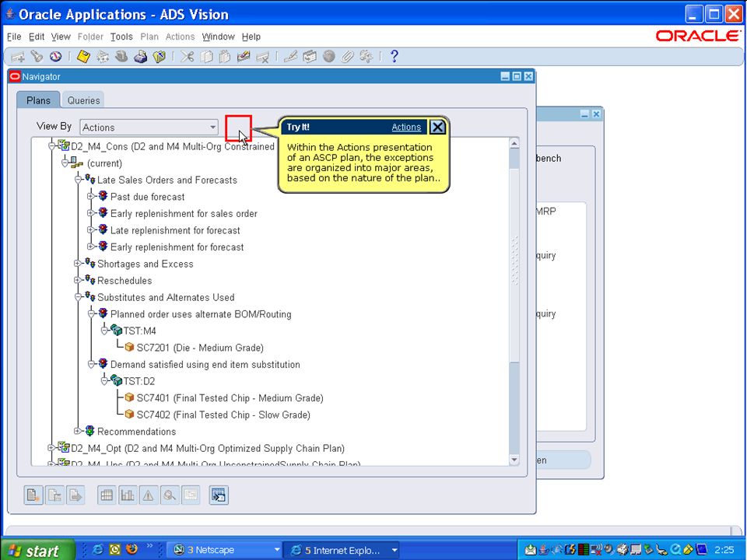Select Late replenishment for forecast

(x=175, y=230)
